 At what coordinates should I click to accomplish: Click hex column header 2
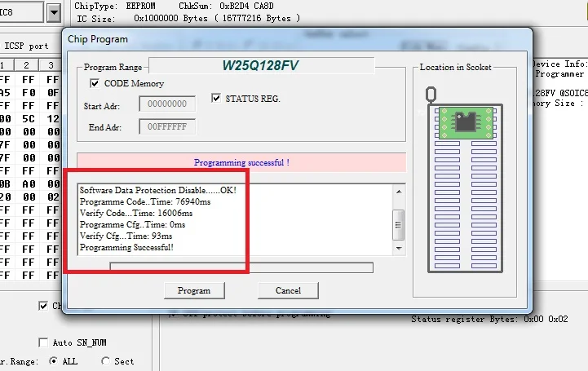(x=26, y=65)
